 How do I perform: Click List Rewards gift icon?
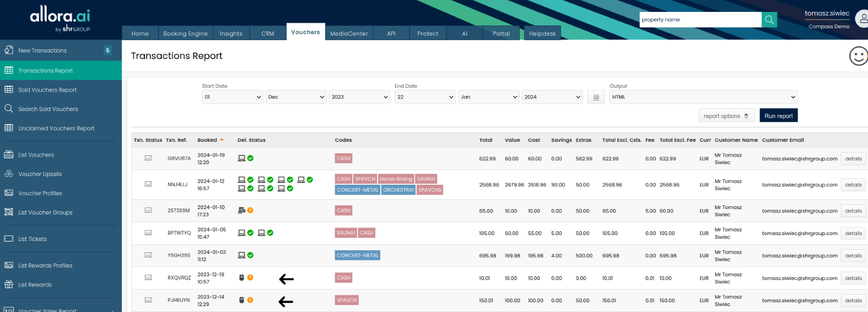pyautogui.click(x=9, y=284)
